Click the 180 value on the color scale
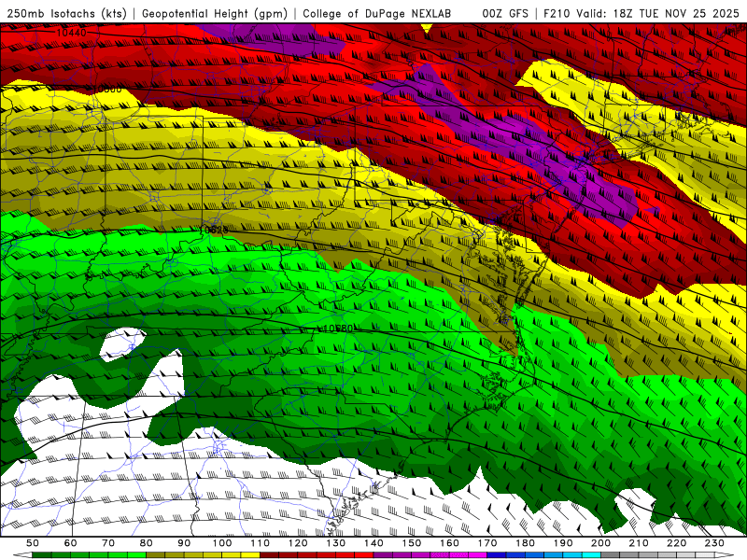Screen dimensions: 747x560 click(525, 543)
